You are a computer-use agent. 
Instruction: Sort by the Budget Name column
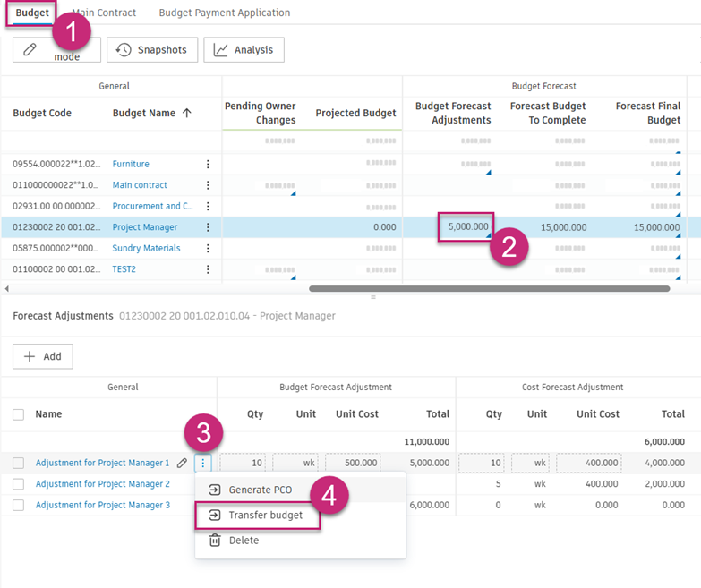(151, 113)
